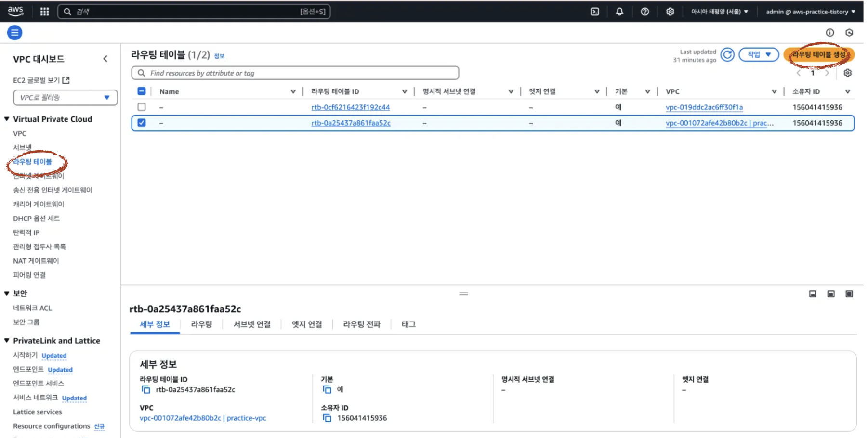
Task: Switch to the 세부 정보 tab
Action: click(x=155, y=324)
